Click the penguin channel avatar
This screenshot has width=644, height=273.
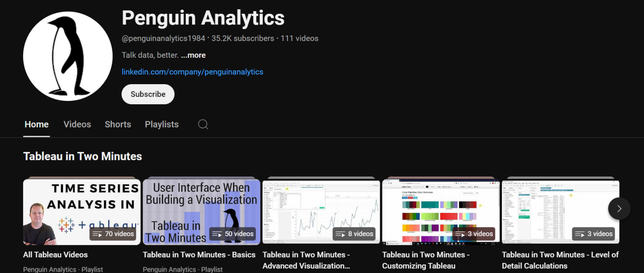68,56
